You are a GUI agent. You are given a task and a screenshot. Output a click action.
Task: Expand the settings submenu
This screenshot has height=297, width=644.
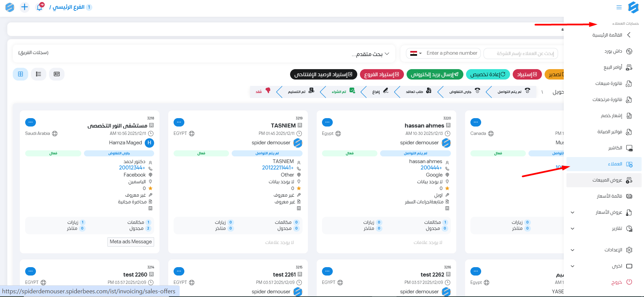coord(572,250)
